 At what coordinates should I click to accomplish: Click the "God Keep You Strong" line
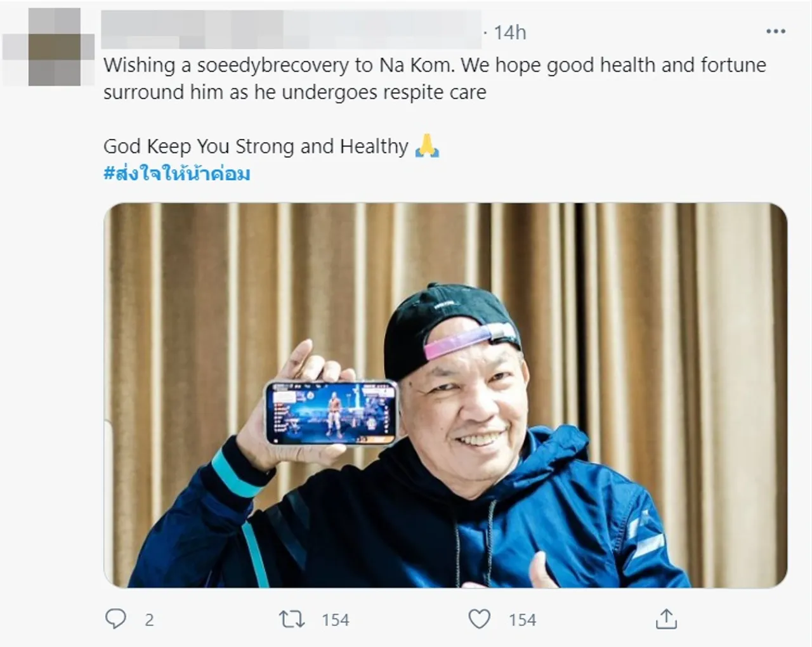point(256,147)
